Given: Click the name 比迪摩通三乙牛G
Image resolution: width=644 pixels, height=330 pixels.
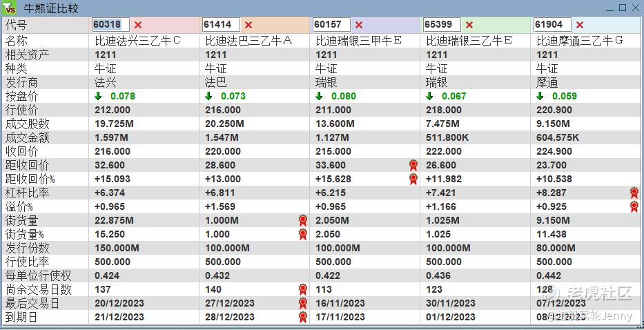Looking at the screenshot, I should point(580,41).
